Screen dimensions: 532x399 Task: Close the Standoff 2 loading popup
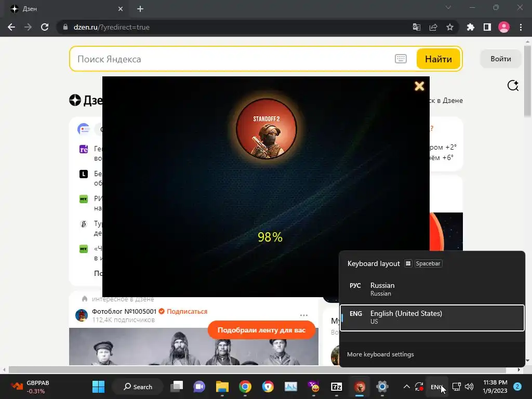pos(419,86)
